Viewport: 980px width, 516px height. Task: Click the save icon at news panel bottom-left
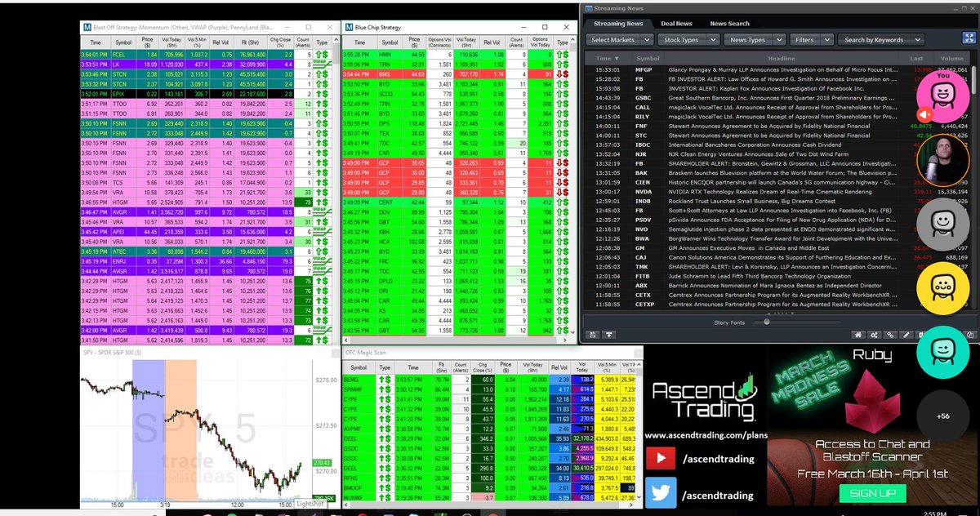[591, 336]
